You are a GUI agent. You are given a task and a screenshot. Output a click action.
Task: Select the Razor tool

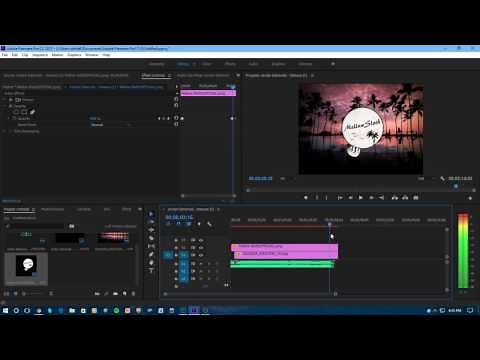[151, 238]
